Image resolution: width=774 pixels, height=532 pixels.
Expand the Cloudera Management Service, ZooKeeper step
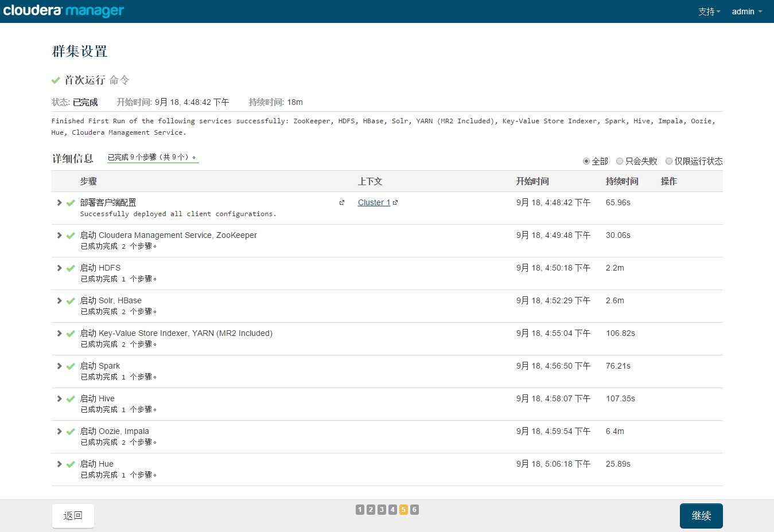(x=59, y=235)
